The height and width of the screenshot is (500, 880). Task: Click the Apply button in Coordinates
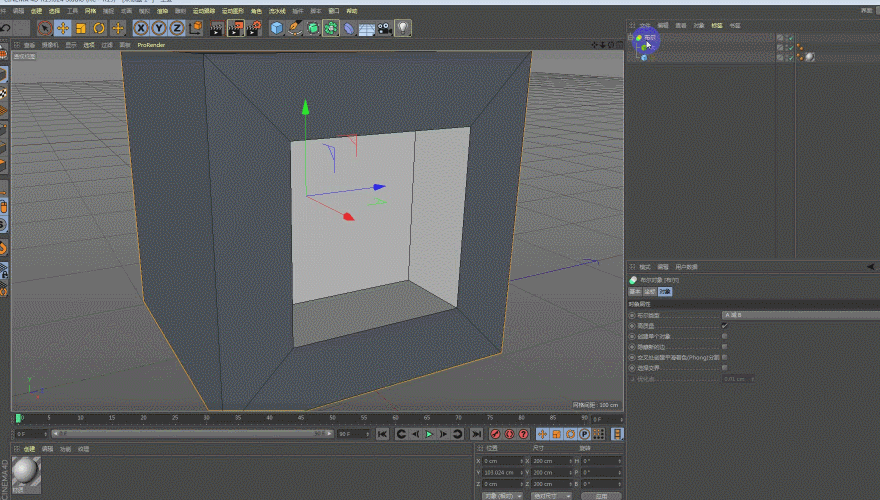click(x=601, y=496)
